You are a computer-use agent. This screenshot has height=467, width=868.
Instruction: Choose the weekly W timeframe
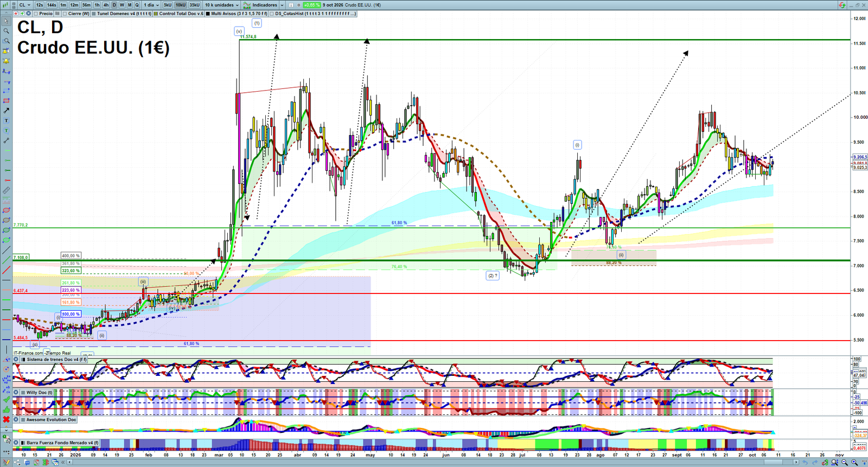(122, 5)
